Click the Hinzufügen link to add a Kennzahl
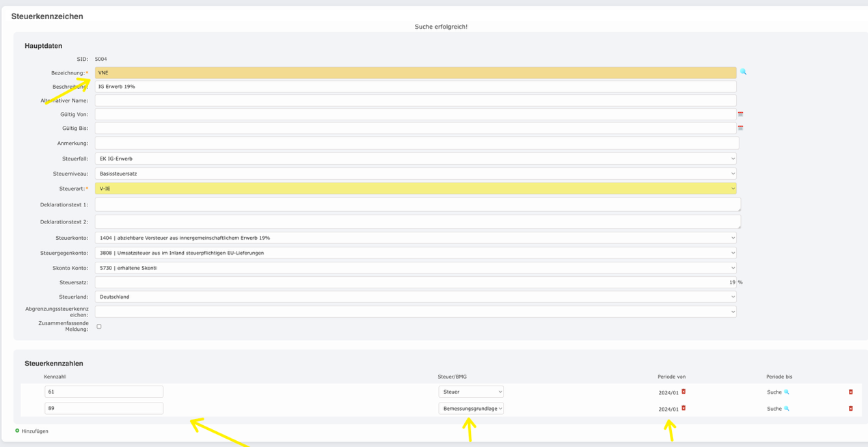868x447 pixels. (x=34, y=431)
